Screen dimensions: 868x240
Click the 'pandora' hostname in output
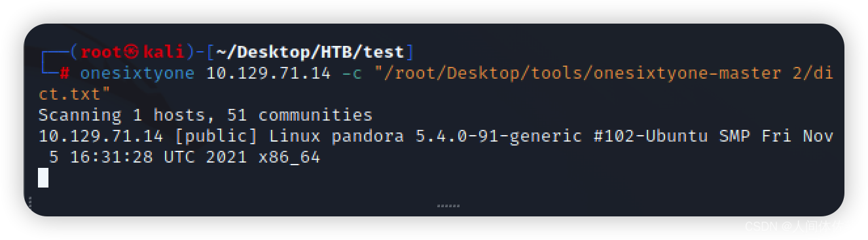click(x=368, y=136)
